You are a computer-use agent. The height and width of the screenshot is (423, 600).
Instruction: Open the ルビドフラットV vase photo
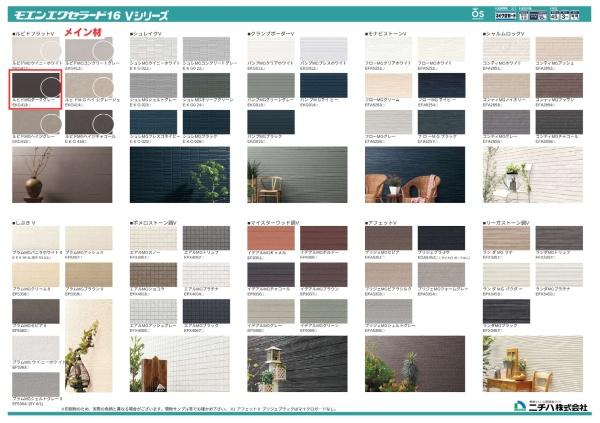pyautogui.click(x=62, y=175)
